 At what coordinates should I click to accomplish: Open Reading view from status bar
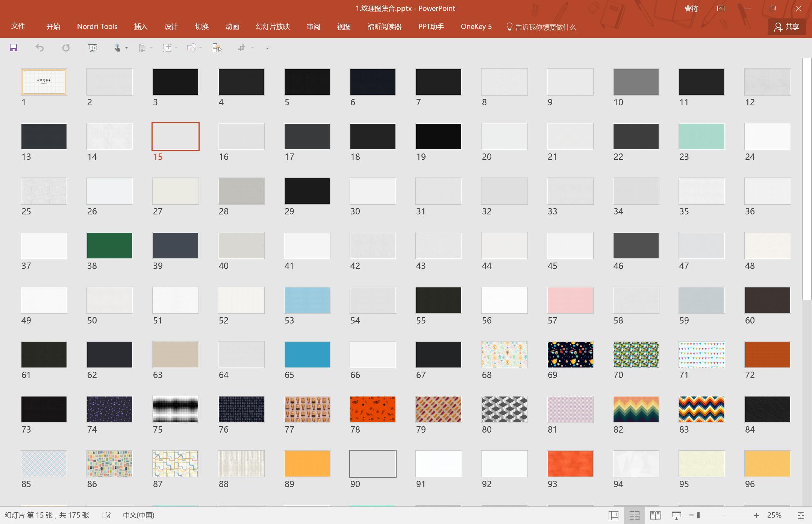[x=655, y=515]
